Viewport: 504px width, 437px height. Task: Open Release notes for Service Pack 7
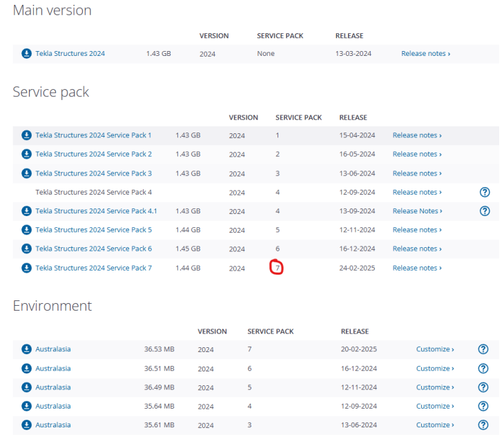(417, 268)
